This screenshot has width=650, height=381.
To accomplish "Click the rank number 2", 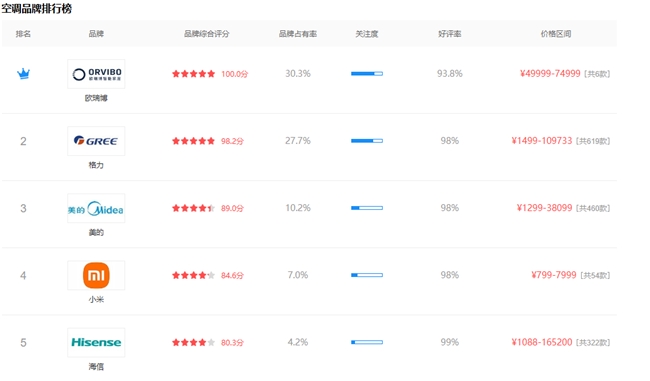I will [x=23, y=141].
